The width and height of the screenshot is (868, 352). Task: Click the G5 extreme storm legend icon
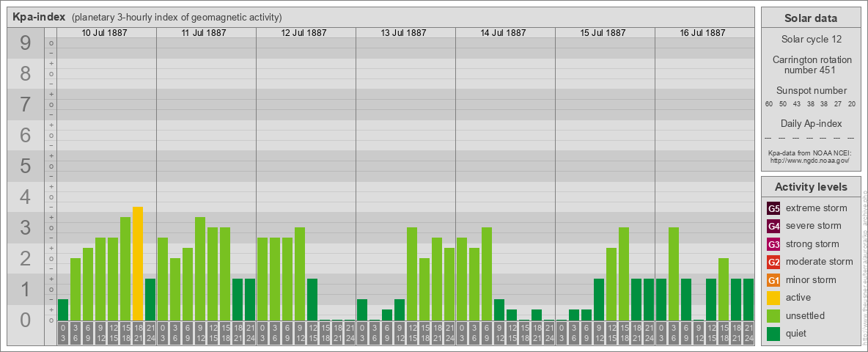pos(774,208)
